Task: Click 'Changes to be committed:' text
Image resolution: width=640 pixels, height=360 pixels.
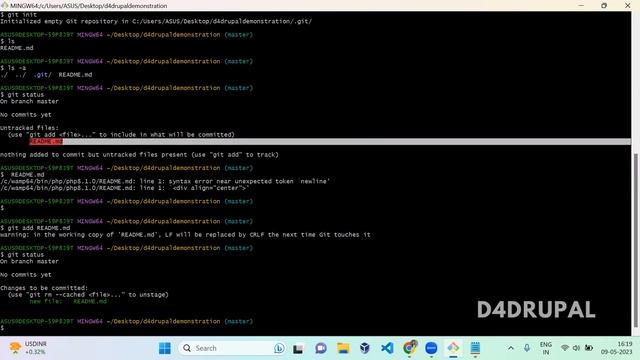Action: [x=44, y=288]
